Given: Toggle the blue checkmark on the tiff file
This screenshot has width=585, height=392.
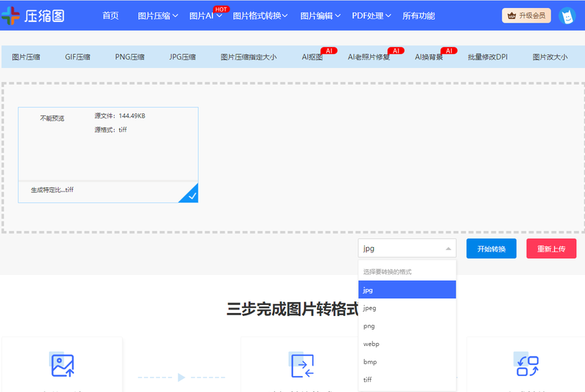Looking at the screenshot, I should tap(190, 194).
